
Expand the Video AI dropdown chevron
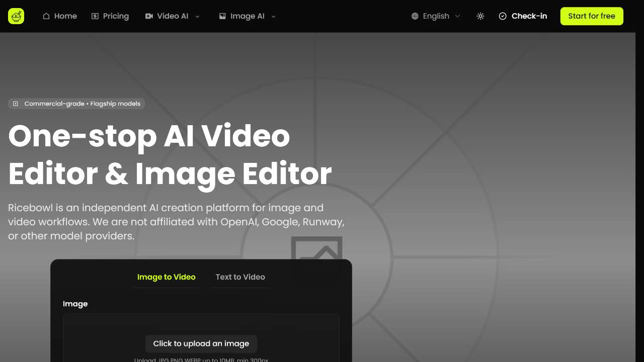point(197,16)
